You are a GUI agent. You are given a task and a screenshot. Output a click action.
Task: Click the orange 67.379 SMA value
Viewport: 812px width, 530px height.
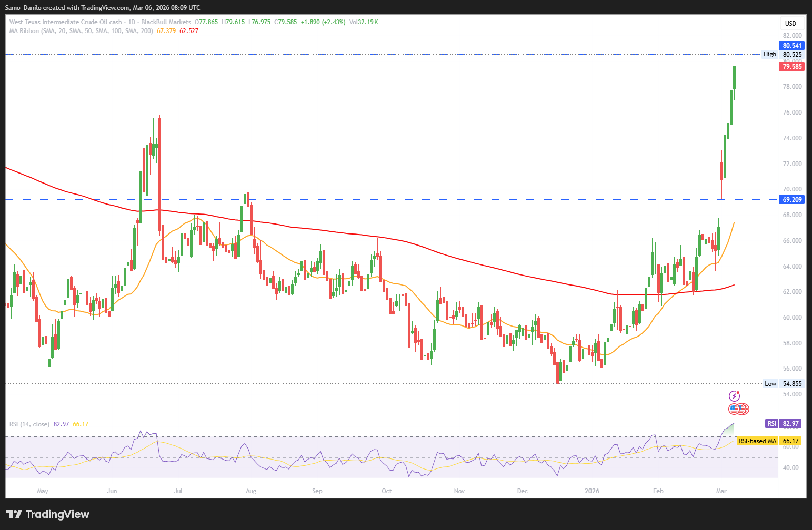click(166, 31)
